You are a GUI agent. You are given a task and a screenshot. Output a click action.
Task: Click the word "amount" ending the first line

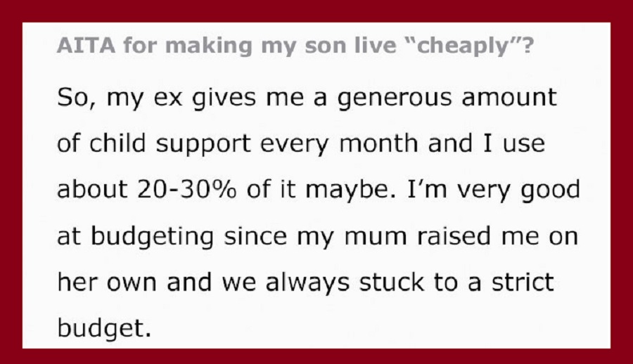(x=509, y=98)
